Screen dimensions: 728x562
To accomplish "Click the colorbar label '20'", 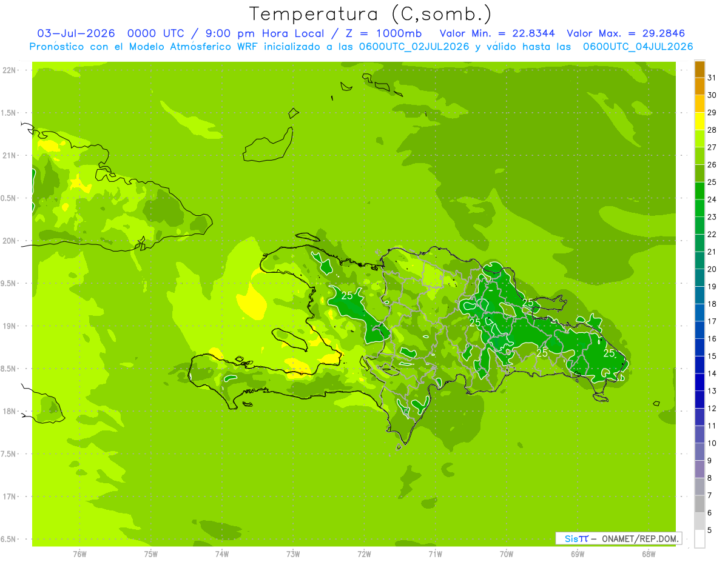I will tap(712, 269).
